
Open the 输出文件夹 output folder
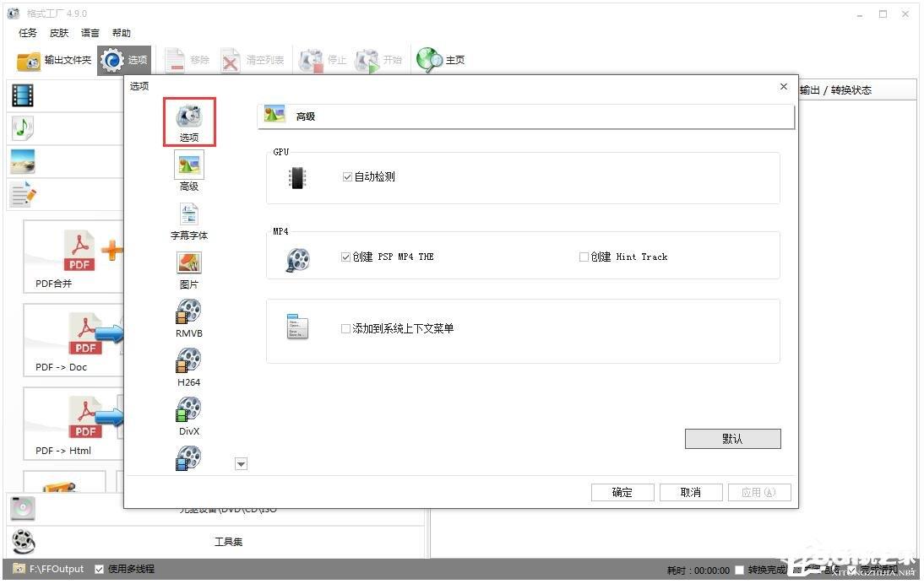(x=54, y=60)
